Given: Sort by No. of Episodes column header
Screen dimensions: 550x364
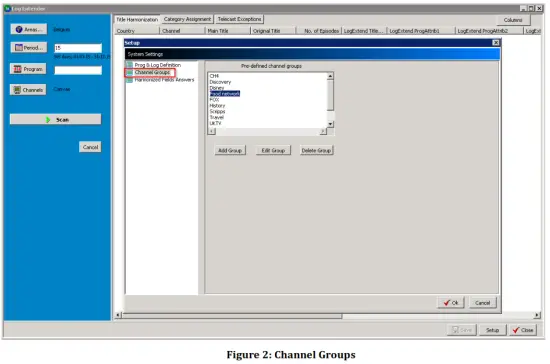Looking at the screenshot, I should tap(319, 31).
